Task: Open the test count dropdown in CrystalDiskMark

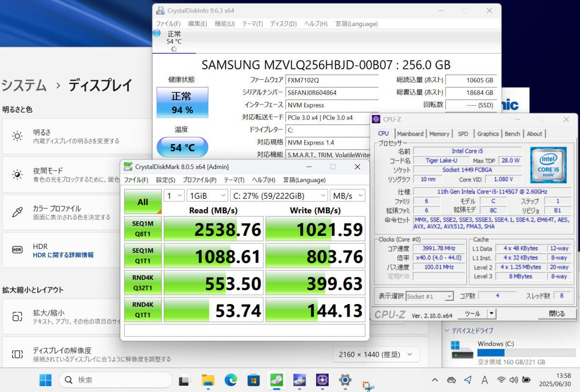Action: (174, 195)
